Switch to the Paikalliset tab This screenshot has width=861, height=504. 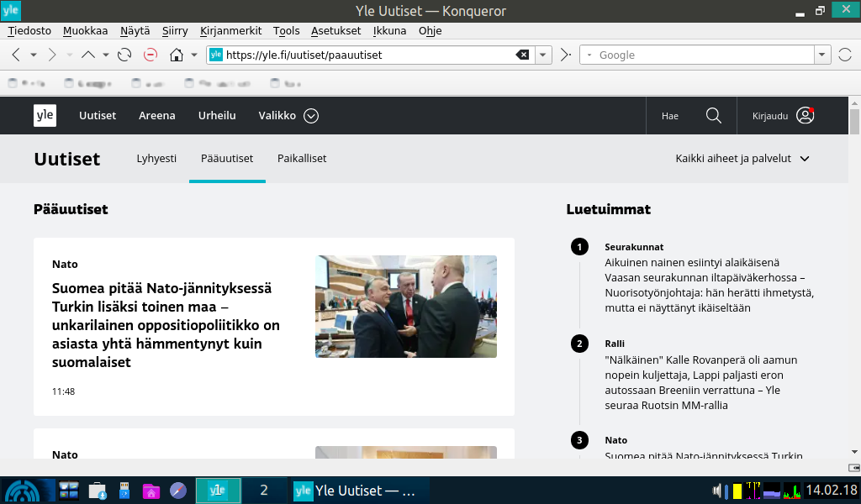302,159
